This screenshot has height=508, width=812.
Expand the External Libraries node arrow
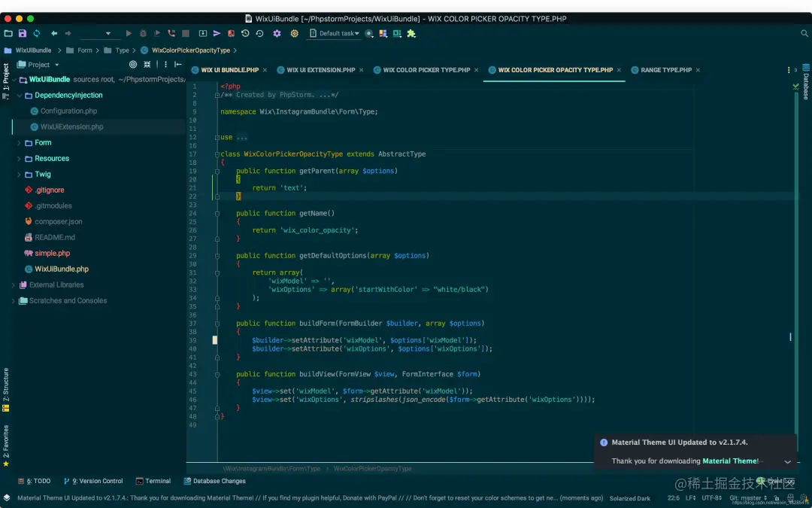coord(14,285)
